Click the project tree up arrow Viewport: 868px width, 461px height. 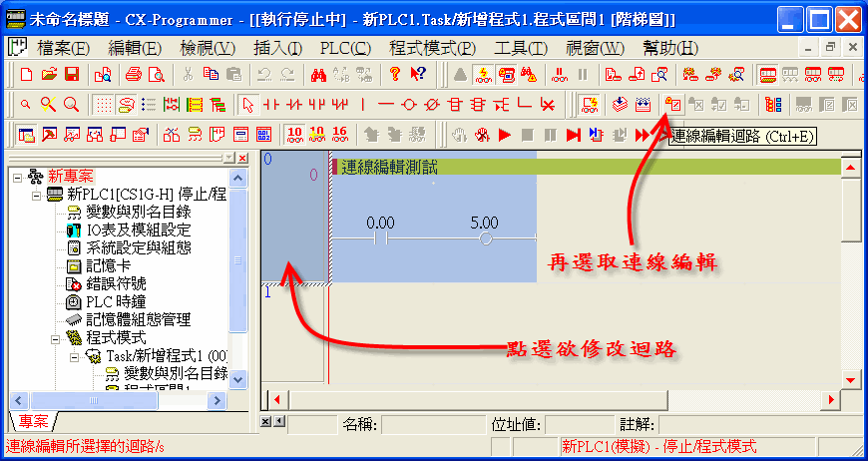[238, 179]
